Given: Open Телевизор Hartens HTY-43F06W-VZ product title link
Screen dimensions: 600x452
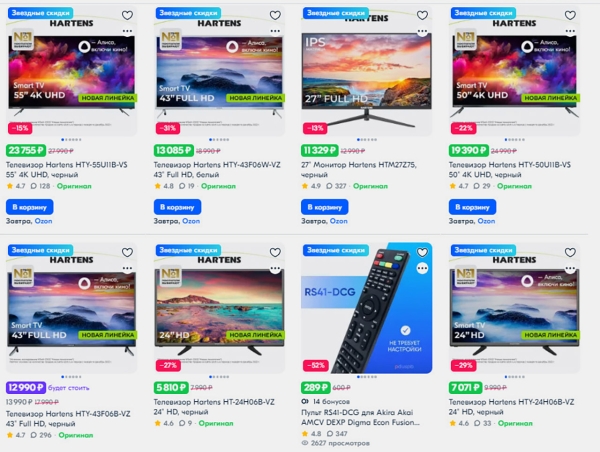Looking at the screenshot, I should (217, 170).
